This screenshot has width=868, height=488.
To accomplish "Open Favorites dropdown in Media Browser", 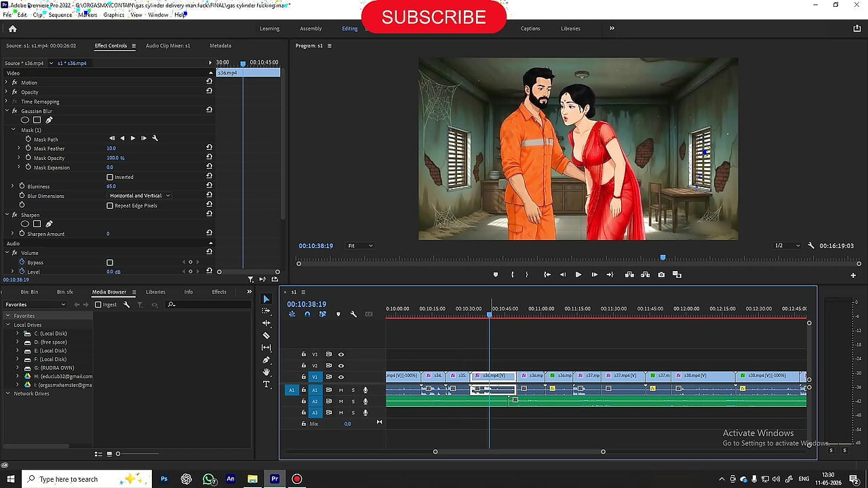I will (x=35, y=304).
